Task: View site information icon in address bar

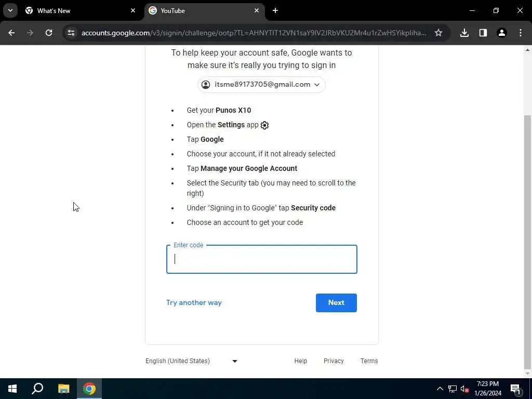Action: click(71, 33)
